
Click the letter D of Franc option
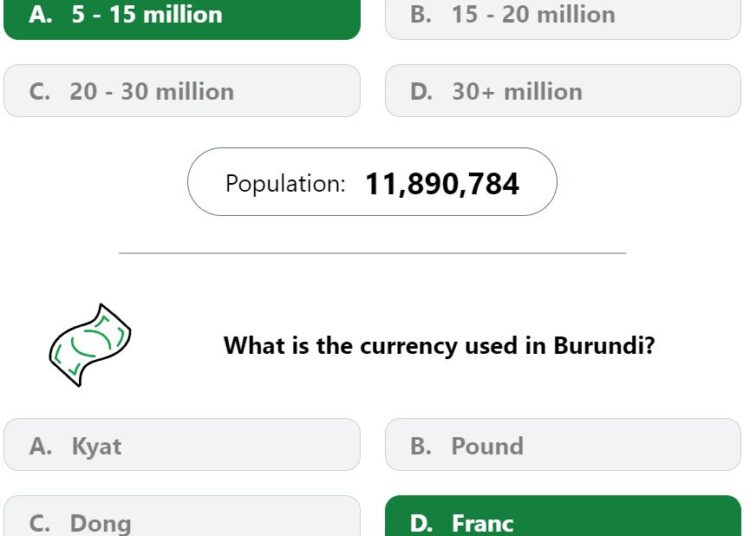tap(421, 524)
